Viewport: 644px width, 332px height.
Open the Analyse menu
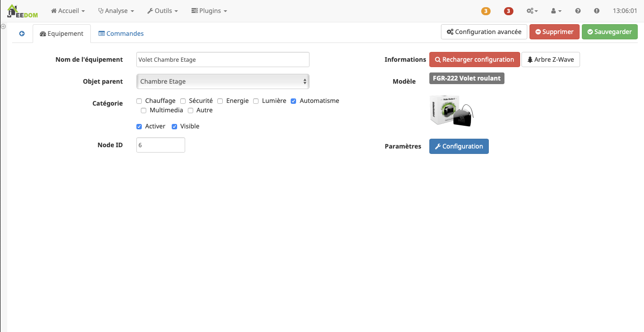point(116,11)
